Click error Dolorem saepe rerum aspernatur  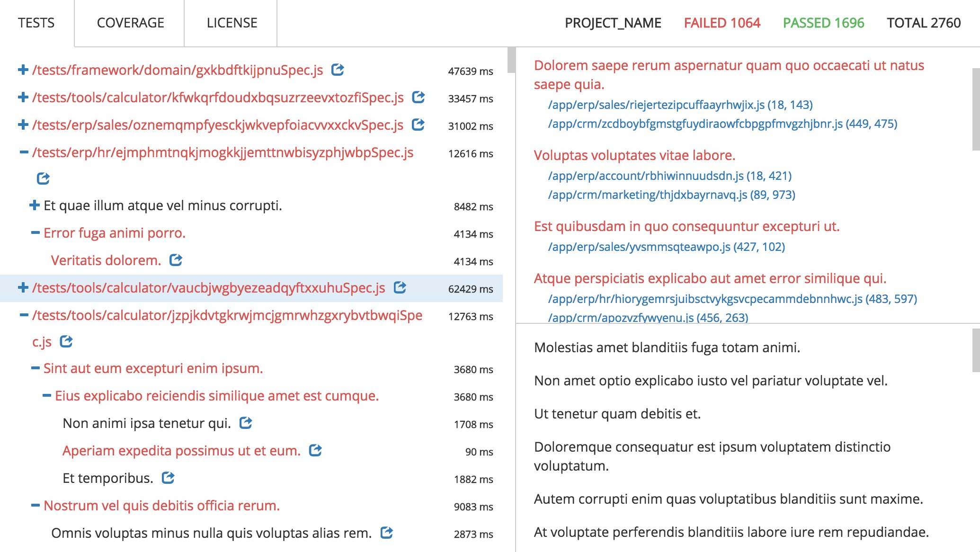click(x=729, y=74)
